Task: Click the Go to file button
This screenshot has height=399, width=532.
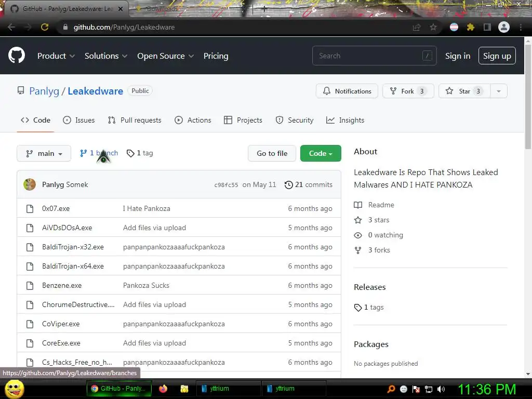Action: point(272,153)
